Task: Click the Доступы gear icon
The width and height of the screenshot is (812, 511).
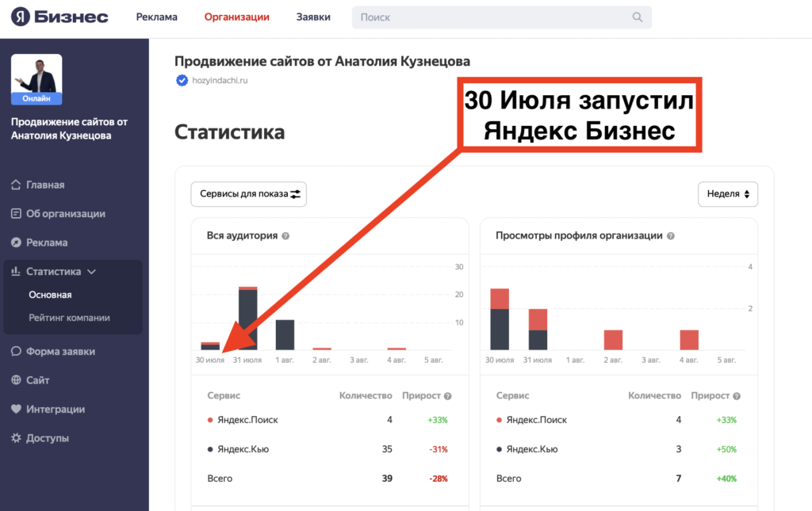Action: 16,438
